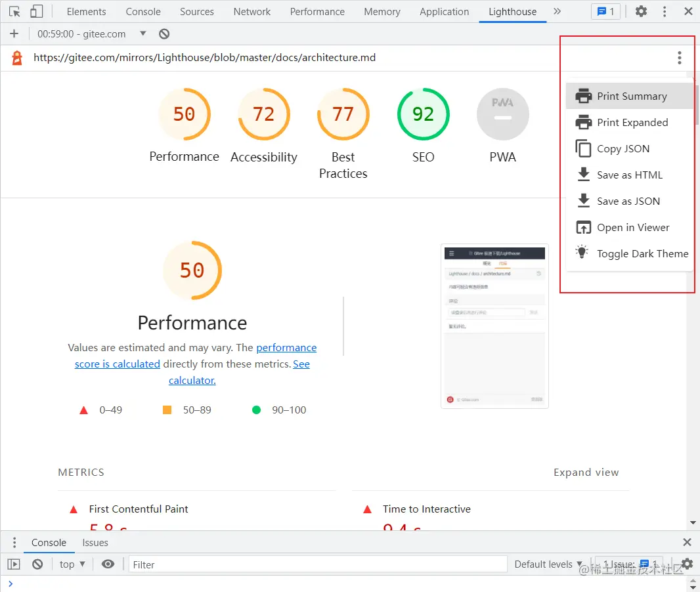Open the issues counter badge
Screen dimensions: 700x592
(x=606, y=12)
